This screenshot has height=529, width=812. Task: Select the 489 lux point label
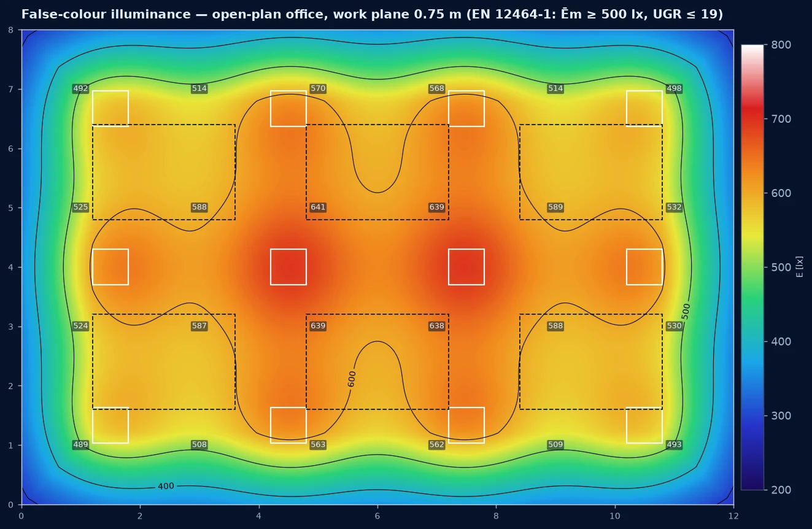pyautogui.click(x=80, y=445)
